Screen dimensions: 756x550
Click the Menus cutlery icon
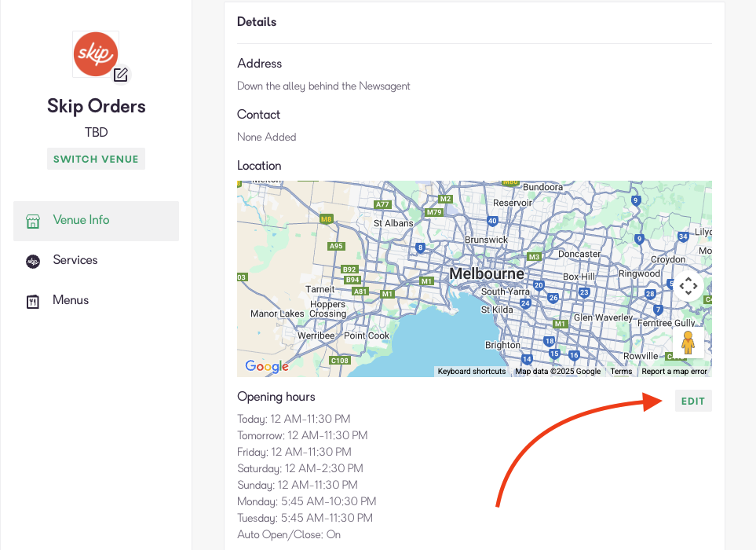point(33,301)
